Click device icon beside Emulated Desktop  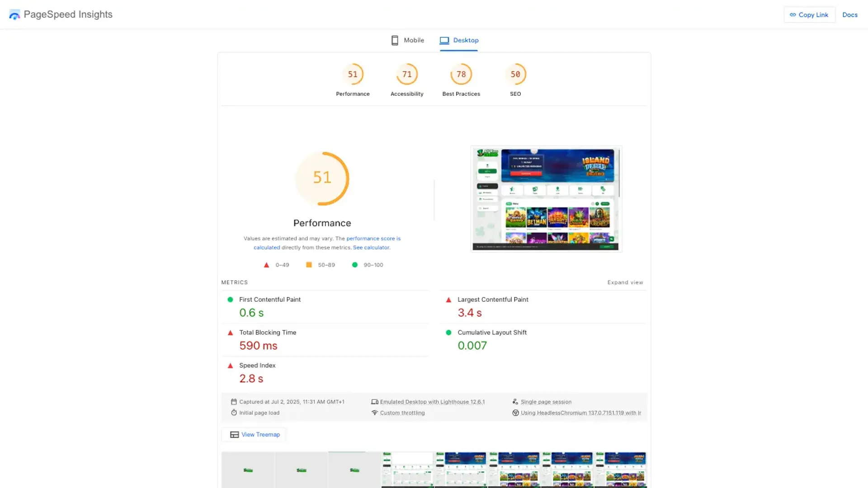click(x=375, y=402)
